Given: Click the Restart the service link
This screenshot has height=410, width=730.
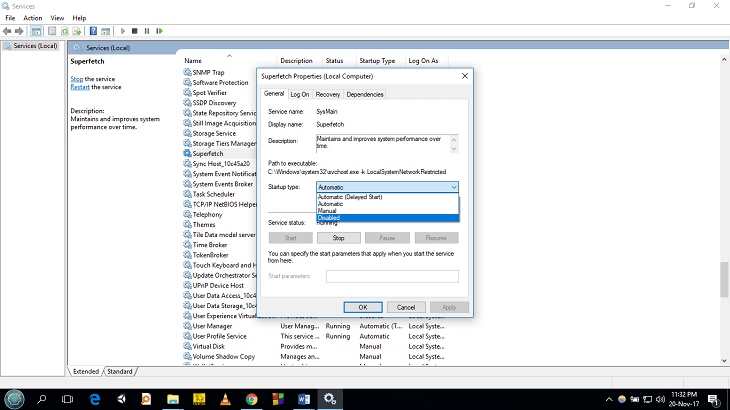Looking at the screenshot, I should point(80,87).
